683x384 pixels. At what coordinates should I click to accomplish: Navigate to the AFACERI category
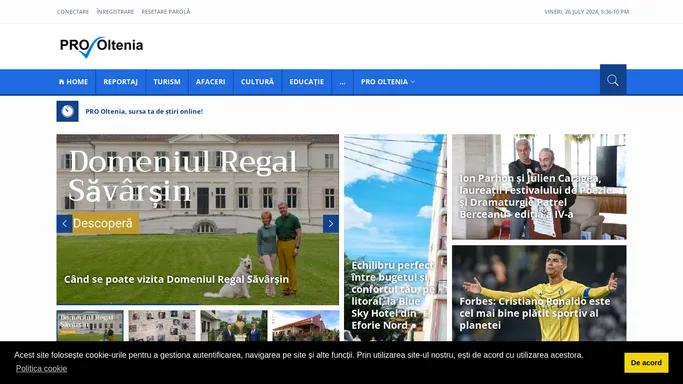pyautogui.click(x=210, y=82)
